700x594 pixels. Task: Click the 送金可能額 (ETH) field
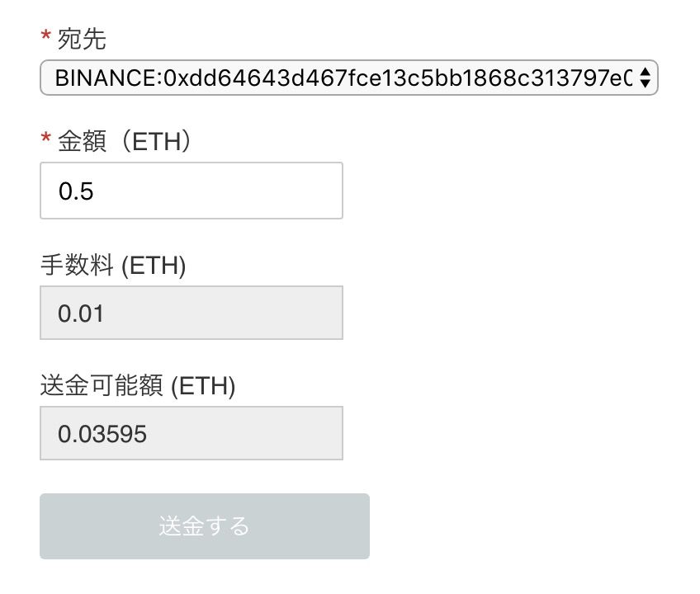[192, 433]
